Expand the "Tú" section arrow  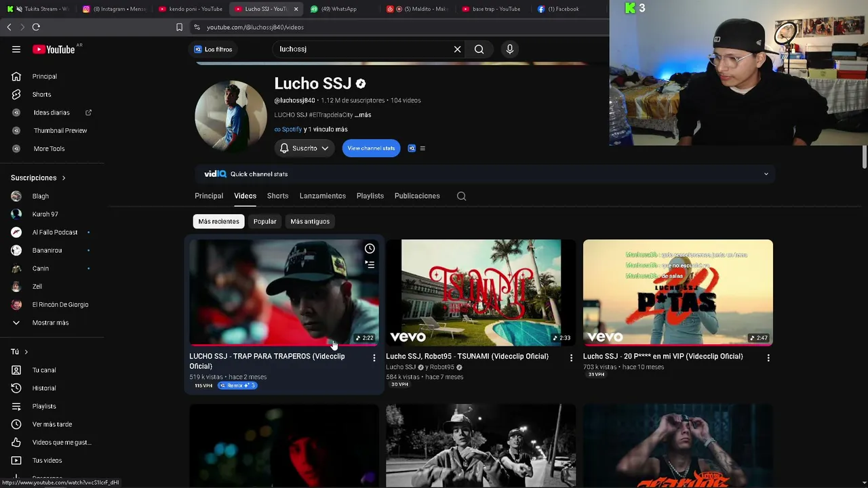[26, 352]
